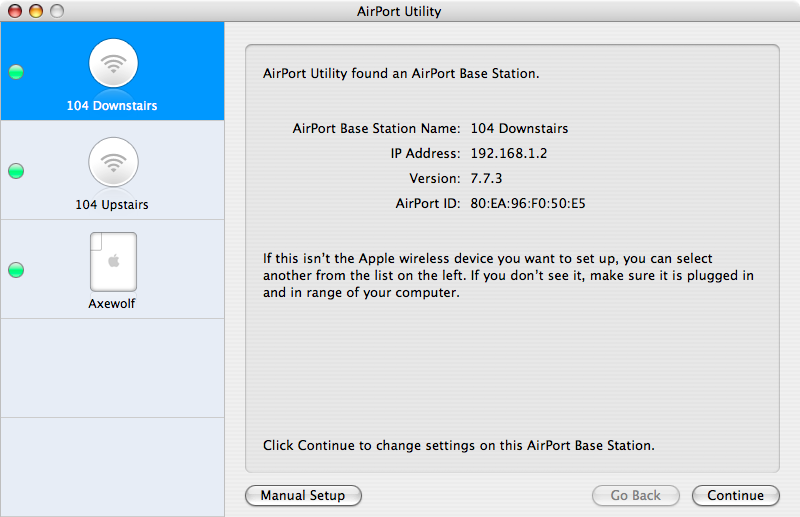800x517 pixels.
Task: Click the IP address value 192.168.1.2
Action: pyautogui.click(x=509, y=153)
